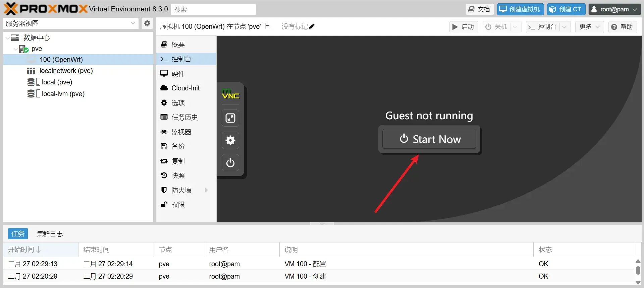Switch to the 集群日志 tab

click(50, 234)
